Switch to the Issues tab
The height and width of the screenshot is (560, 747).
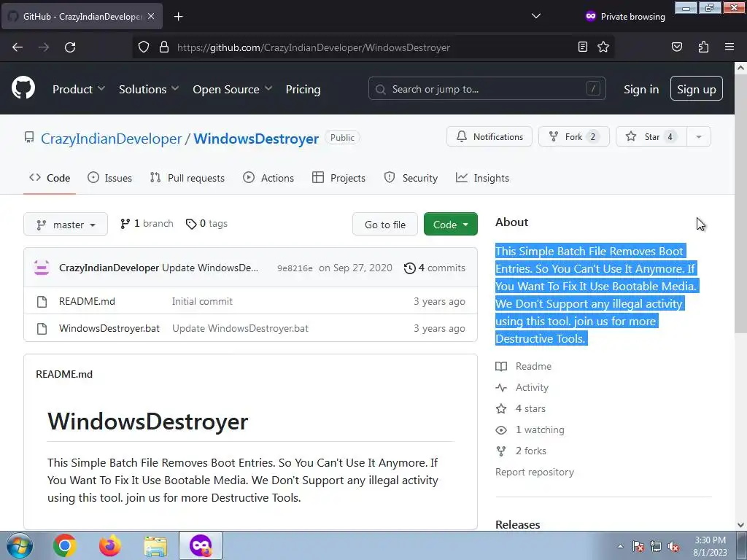pos(109,178)
